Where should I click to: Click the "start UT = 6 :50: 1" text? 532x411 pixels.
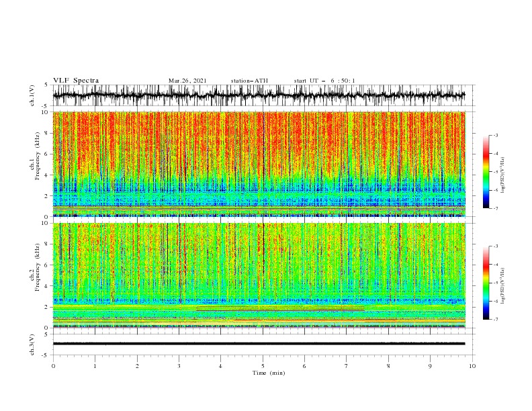click(324, 81)
